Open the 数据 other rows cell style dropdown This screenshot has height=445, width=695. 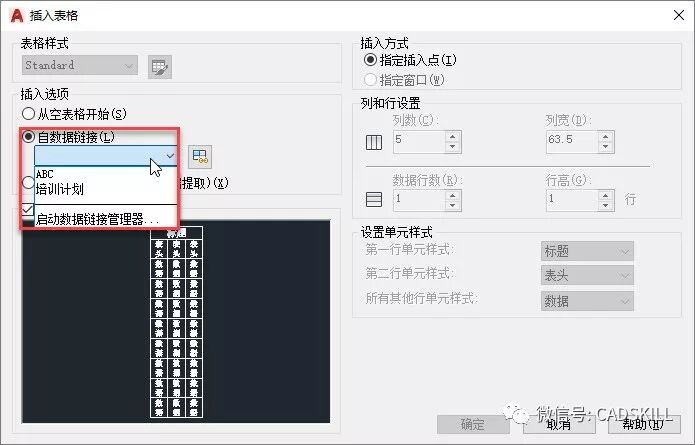point(587,301)
